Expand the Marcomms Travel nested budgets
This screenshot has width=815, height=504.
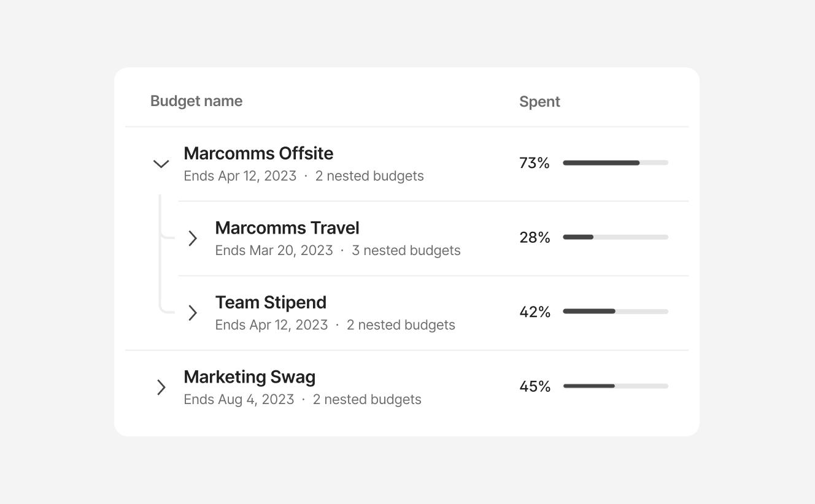click(x=193, y=239)
